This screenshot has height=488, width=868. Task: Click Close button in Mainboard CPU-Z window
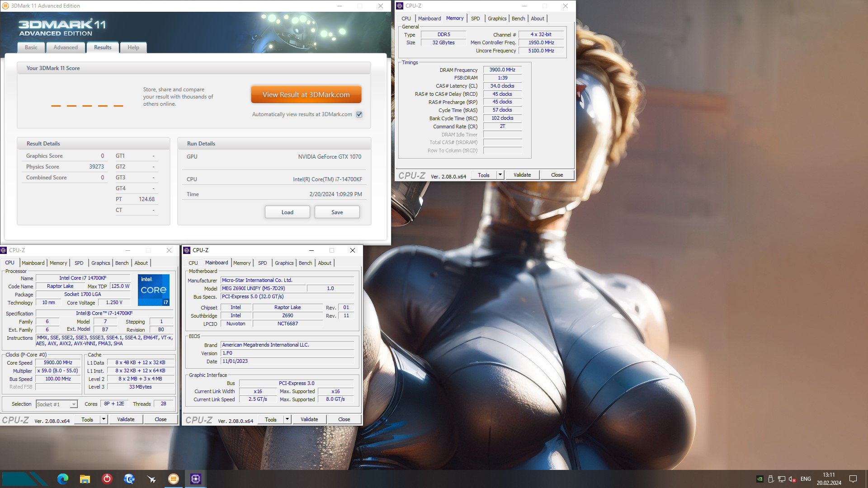(344, 419)
